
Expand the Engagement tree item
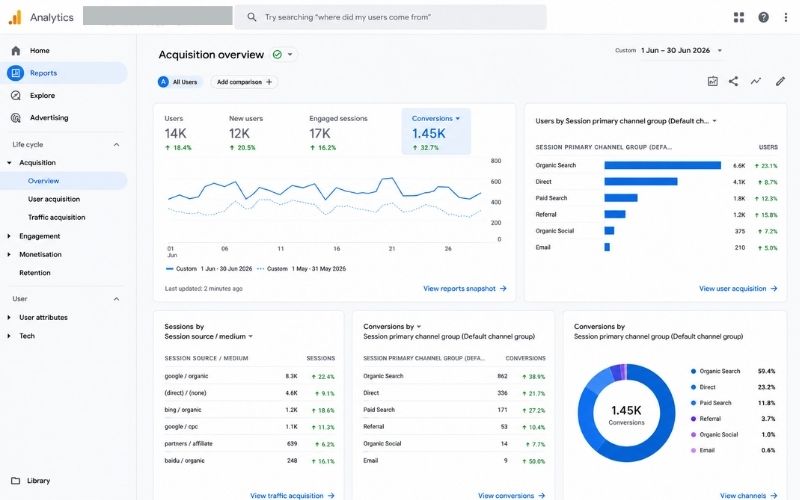pyautogui.click(x=9, y=236)
